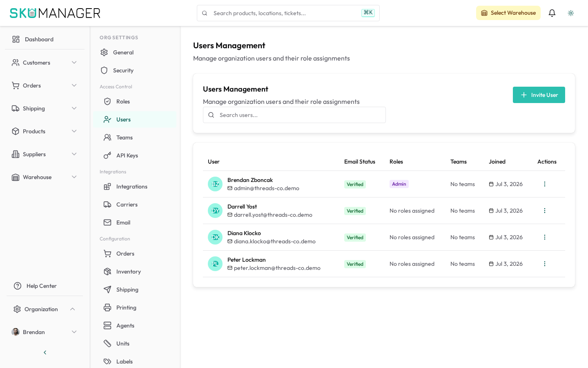
Task: Open notifications bell icon
Action: (552, 13)
